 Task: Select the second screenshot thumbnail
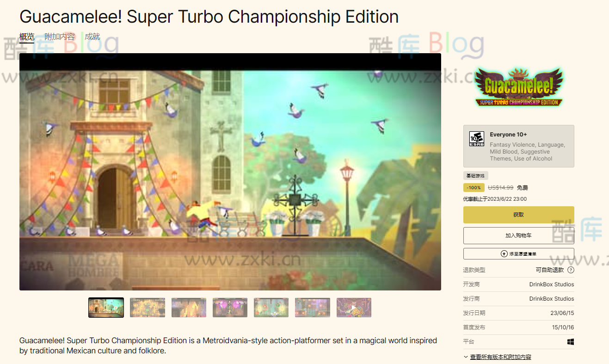point(148,308)
